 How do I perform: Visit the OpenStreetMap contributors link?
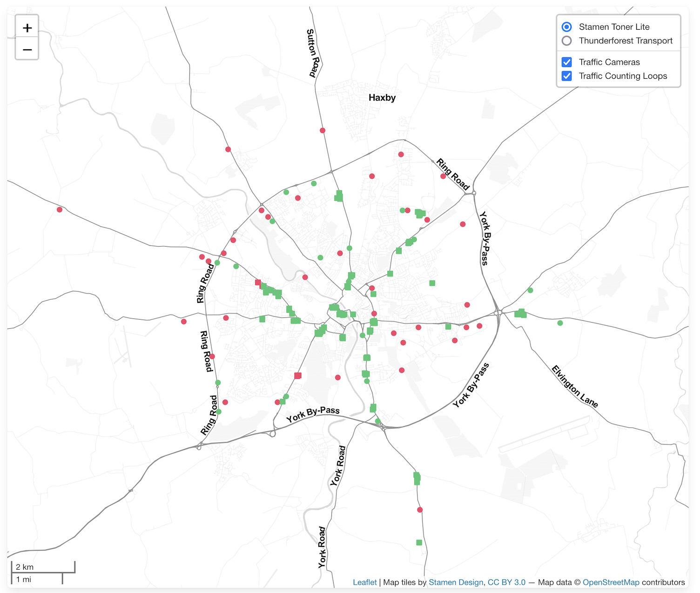[612, 582]
